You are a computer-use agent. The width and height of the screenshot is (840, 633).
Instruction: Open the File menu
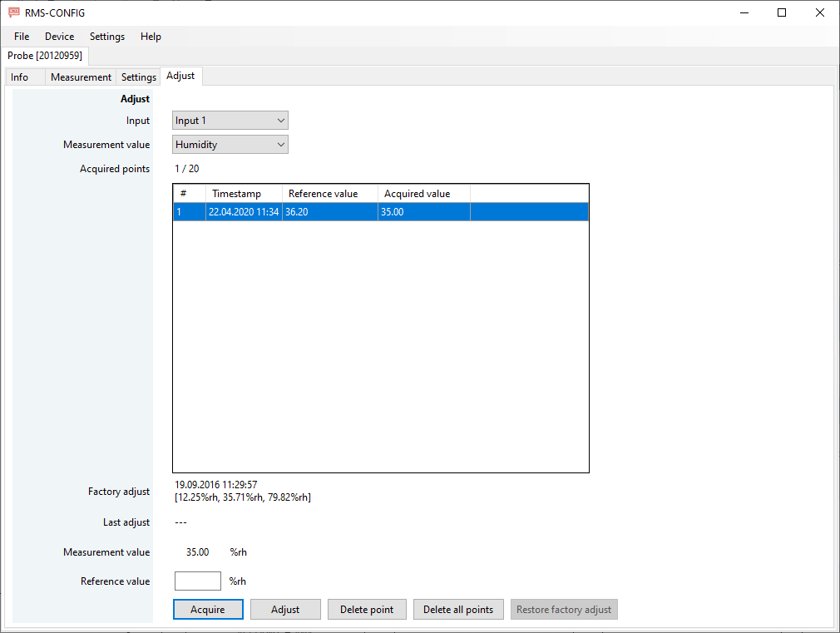point(22,37)
